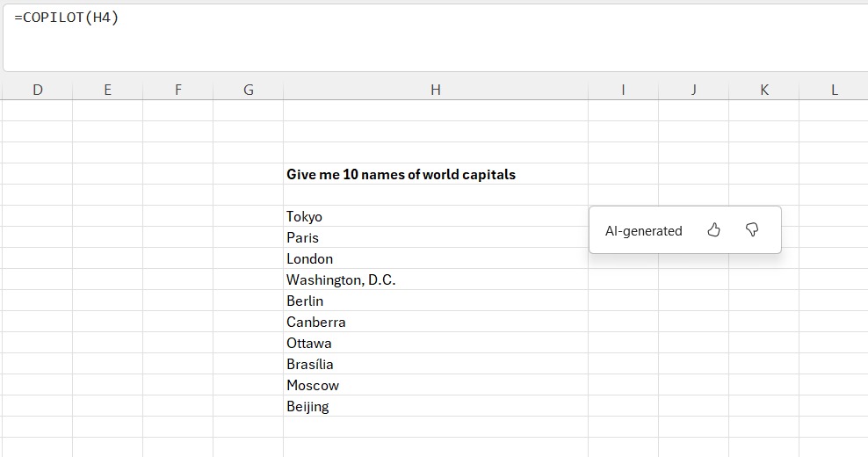Viewport: 868px width, 457px height.
Task: Select the cell containing Paris
Action: (436, 237)
